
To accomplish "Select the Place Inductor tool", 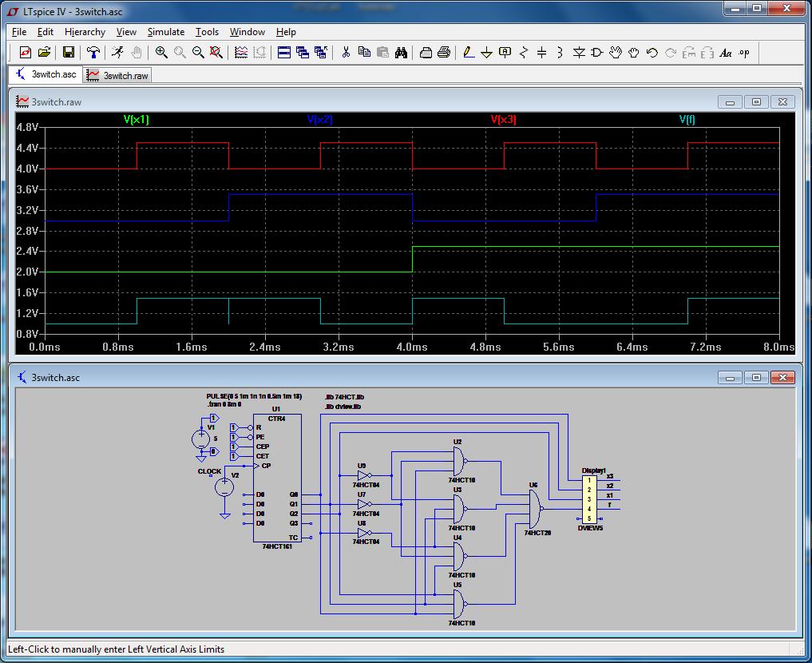I will (560, 52).
